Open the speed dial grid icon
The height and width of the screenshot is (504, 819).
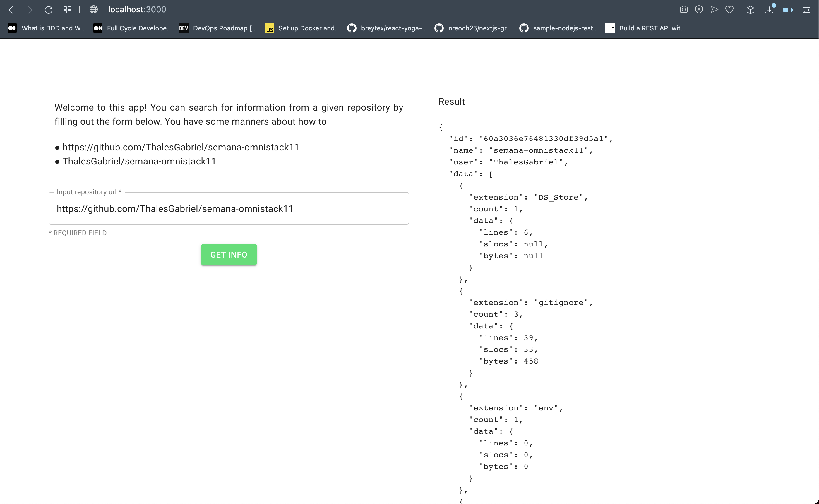[x=67, y=10]
